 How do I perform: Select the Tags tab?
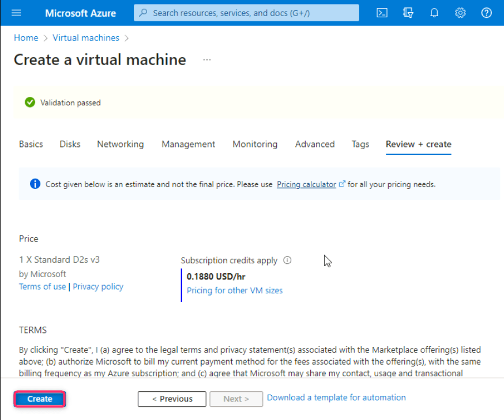[x=360, y=144]
